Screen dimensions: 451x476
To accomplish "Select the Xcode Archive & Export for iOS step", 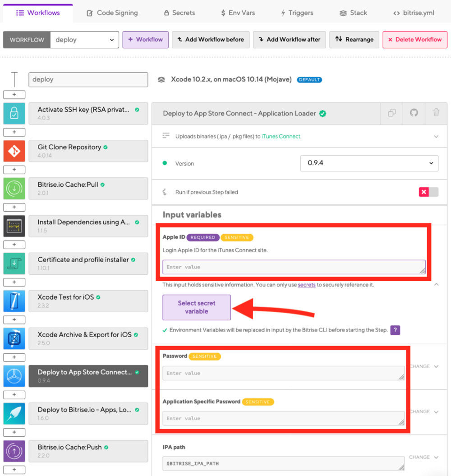I will (x=88, y=338).
